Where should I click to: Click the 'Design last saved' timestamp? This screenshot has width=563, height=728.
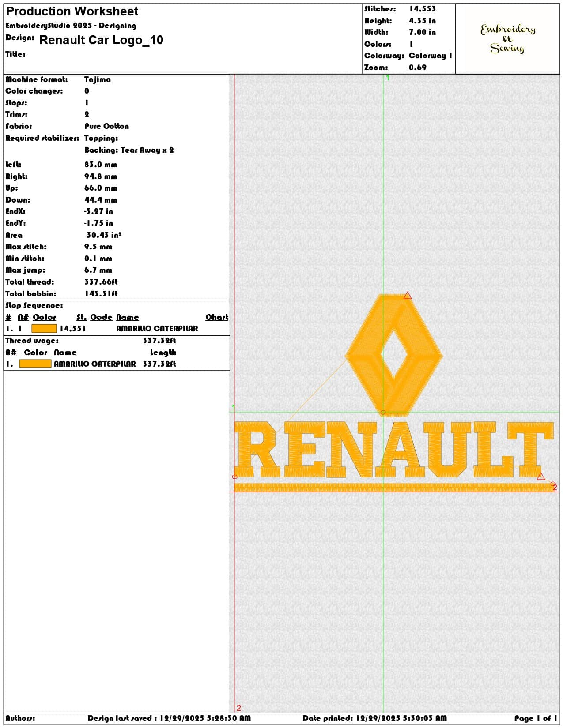(x=169, y=718)
